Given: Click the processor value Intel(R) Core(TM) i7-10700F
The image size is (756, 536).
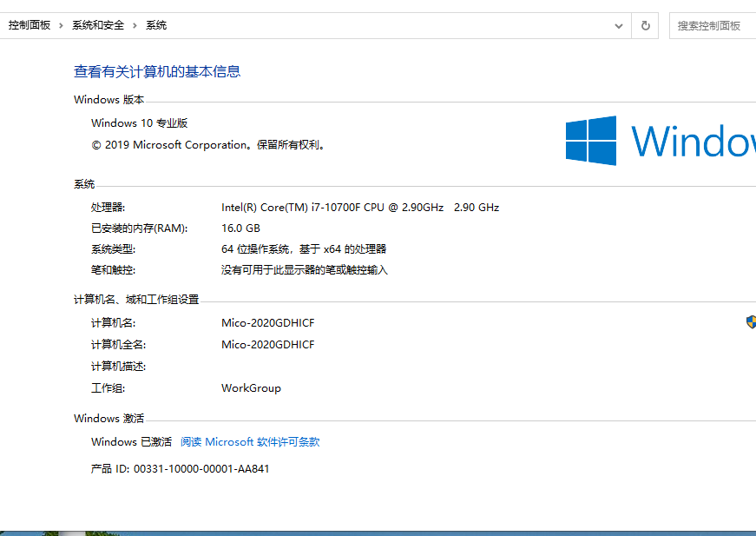Looking at the screenshot, I should click(x=360, y=208).
